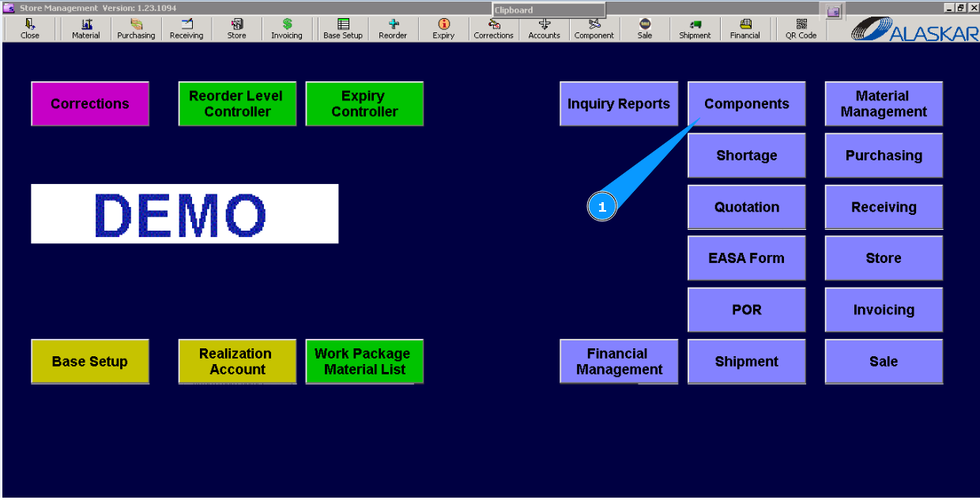This screenshot has height=500, width=980.
Task: Open the Shipment module button
Action: [747, 361]
